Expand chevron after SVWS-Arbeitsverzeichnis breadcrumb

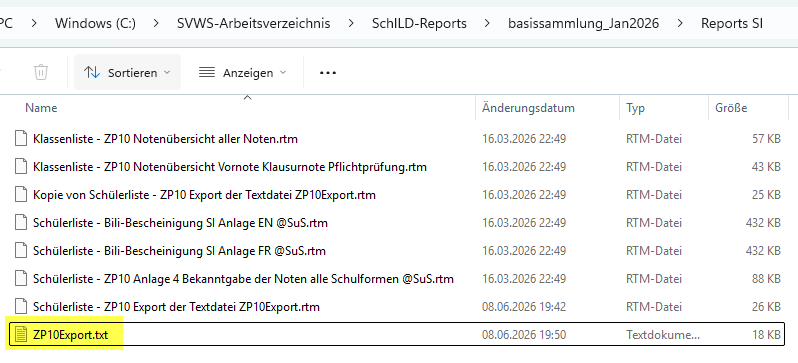(x=351, y=23)
